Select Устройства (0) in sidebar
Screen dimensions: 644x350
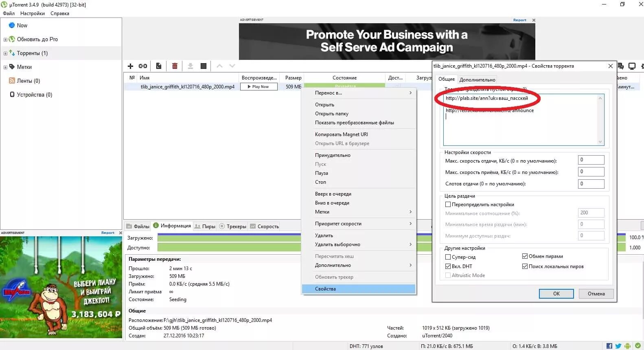tap(34, 95)
